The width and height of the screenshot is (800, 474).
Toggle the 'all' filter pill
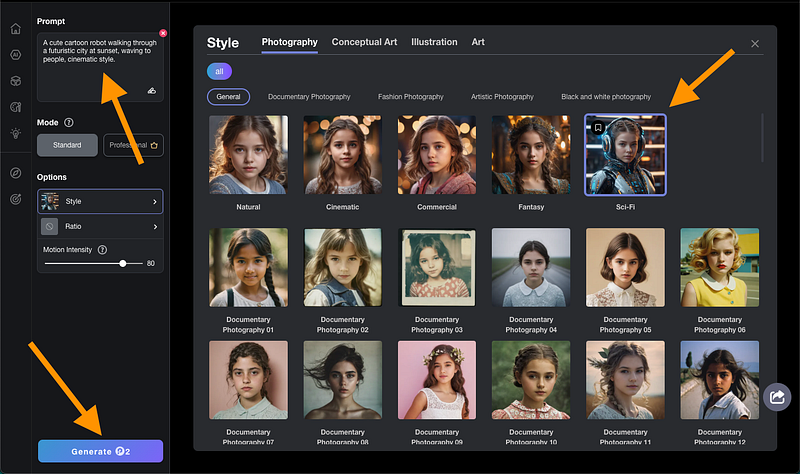[x=219, y=71]
